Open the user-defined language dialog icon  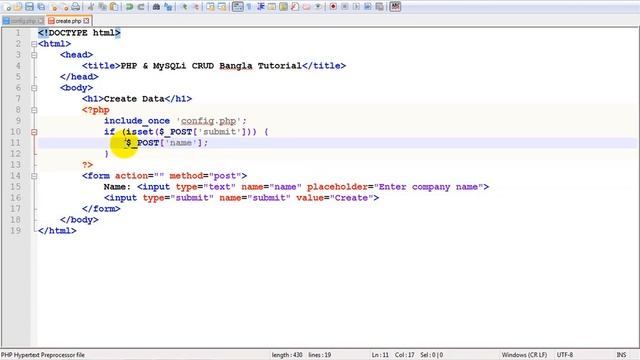[x=271, y=7]
